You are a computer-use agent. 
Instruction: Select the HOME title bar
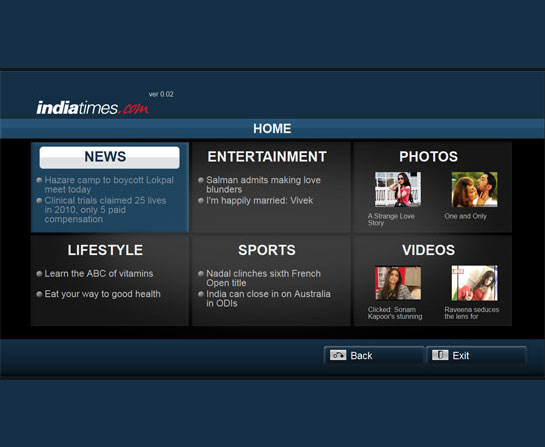[272, 129]
